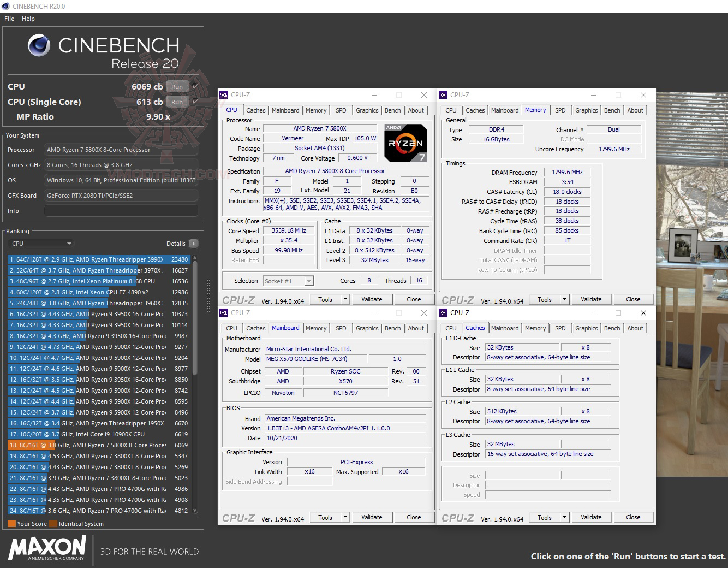
Task: Click the CPU-Z title icon in the Memory tab window
Action: click(443, 95)
